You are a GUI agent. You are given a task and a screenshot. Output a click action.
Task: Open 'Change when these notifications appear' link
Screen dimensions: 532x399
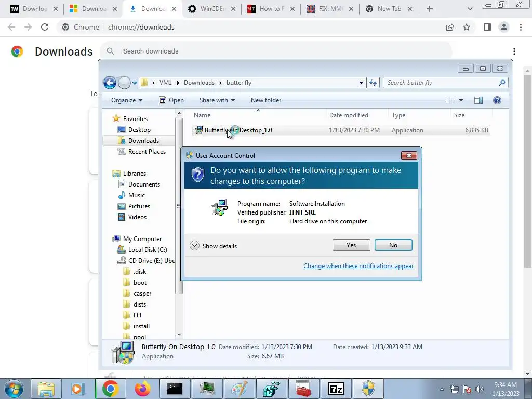358,266
